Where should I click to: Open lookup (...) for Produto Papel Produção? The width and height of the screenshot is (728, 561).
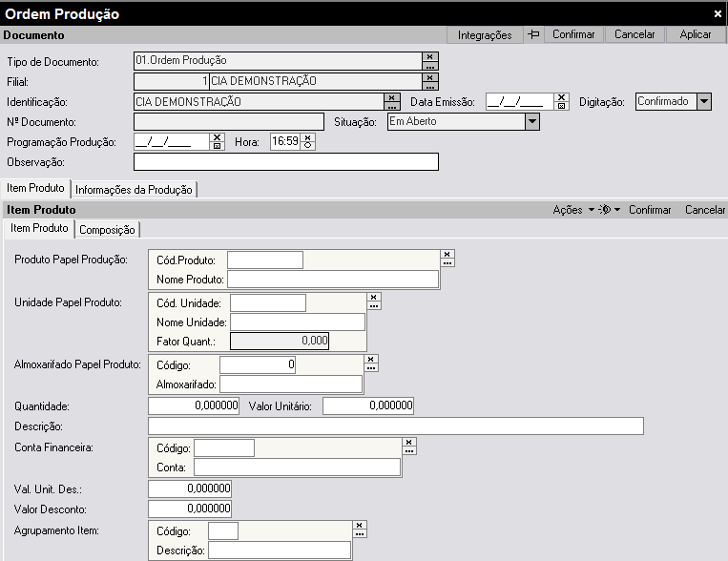click(447, 262)
